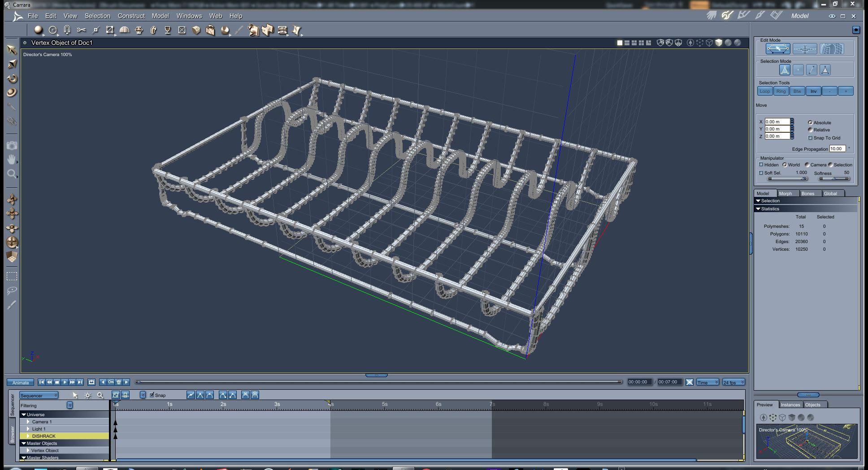Enable the Soft Sel. checkbox
The image size is (868, 470).
(761, 173)
